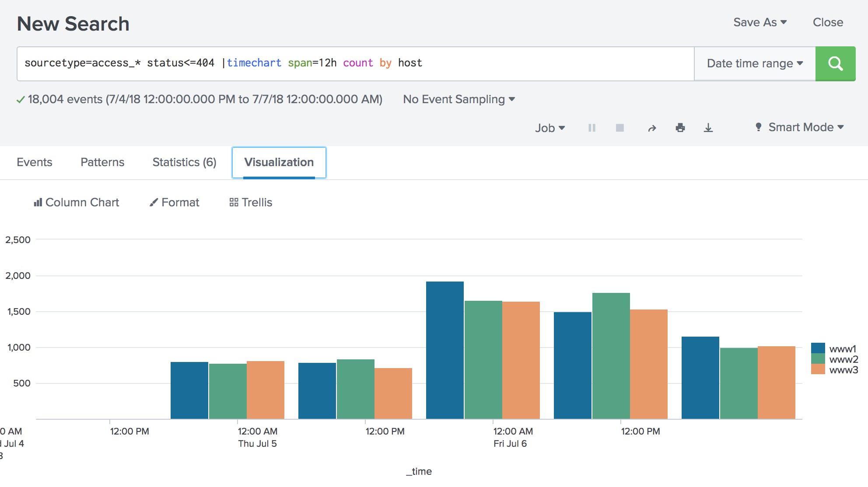Switch to the Events tab
This screenshot has width=868, height=487.
pyautogui.click(x=34, y=162)
